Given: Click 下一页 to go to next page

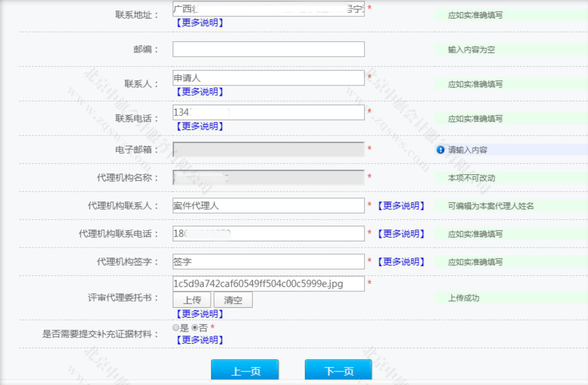Looking at the screenshot, I should tap(338, 371).
